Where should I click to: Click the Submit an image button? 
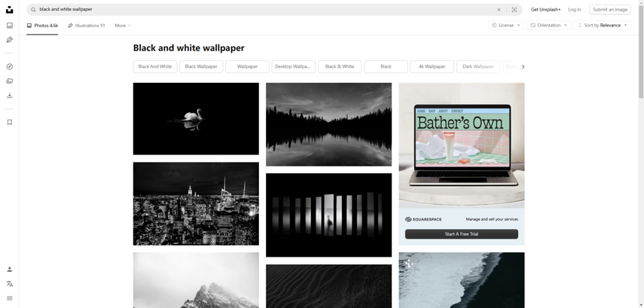tap(610, 10)
